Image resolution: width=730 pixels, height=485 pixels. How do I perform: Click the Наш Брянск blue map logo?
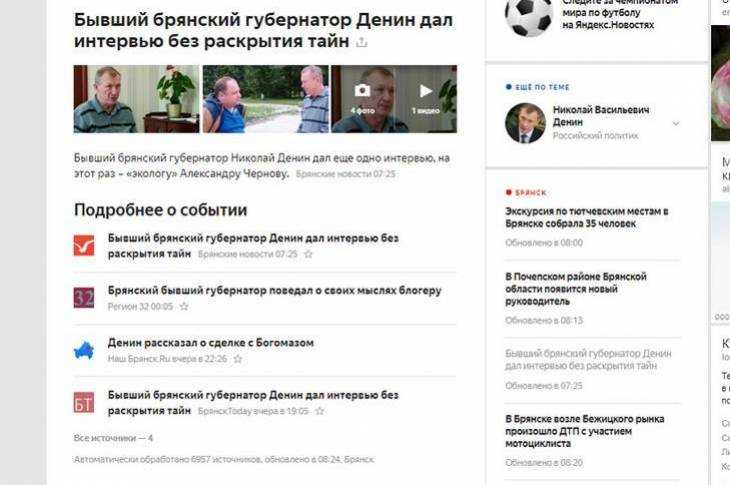pos(84,350)
